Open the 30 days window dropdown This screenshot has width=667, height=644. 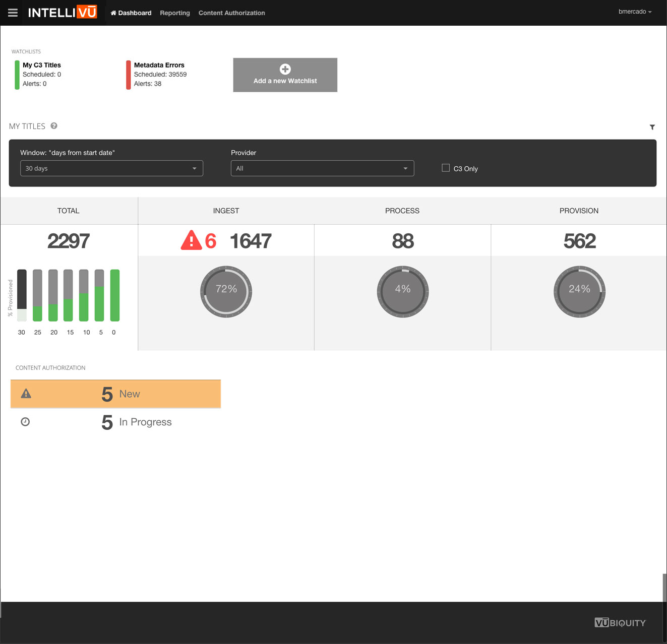(111, 168)
